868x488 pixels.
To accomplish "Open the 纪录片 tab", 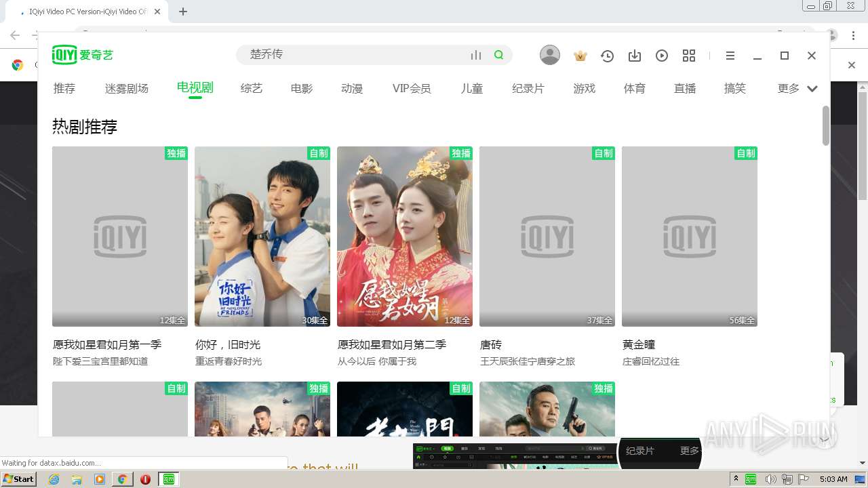I will 528,89.
